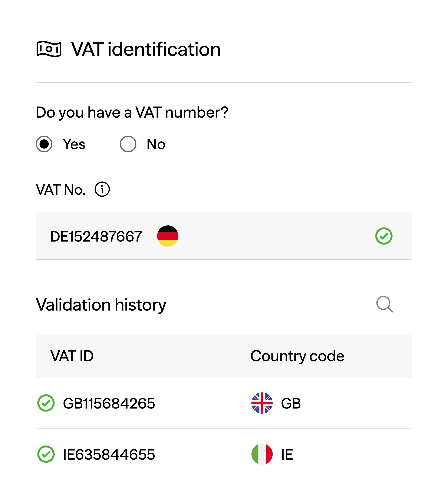This screenshot has height=495, width=448.
Task: Click the green checkmark in VAT field
Action: click(384, 236)
